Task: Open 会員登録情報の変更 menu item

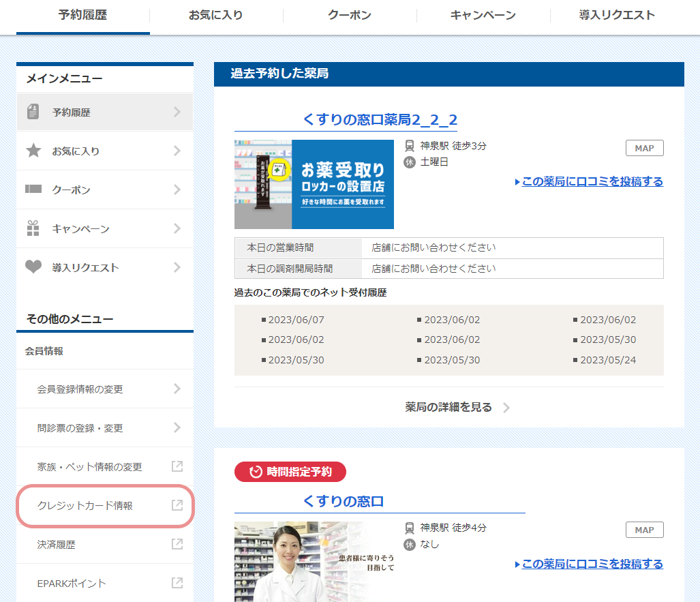Action: 105,389
